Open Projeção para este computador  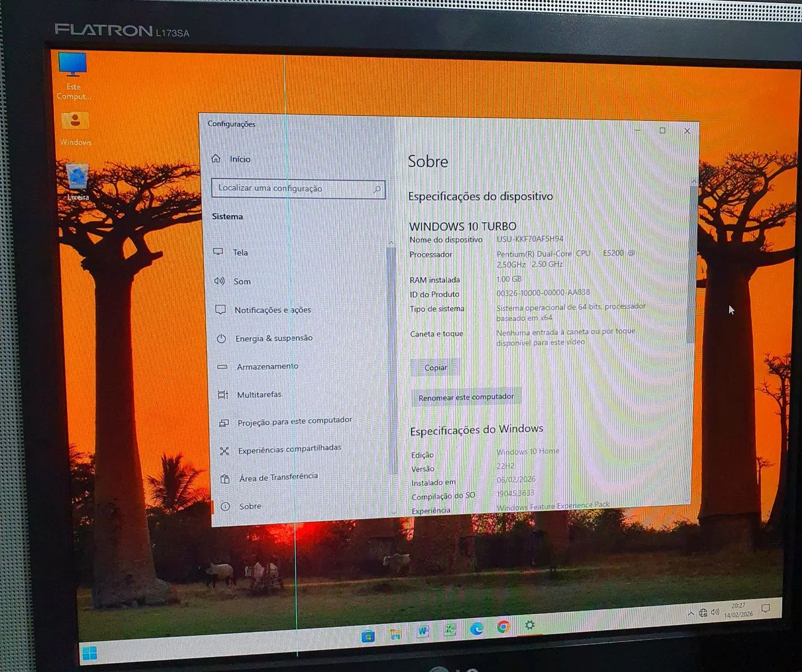tap(294, 421)
